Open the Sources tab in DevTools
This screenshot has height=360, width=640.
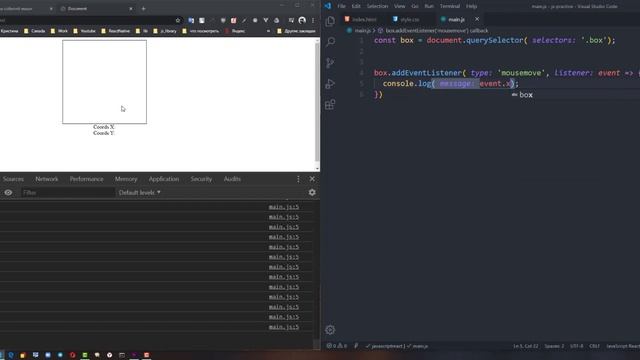click(x=13, y=179)
